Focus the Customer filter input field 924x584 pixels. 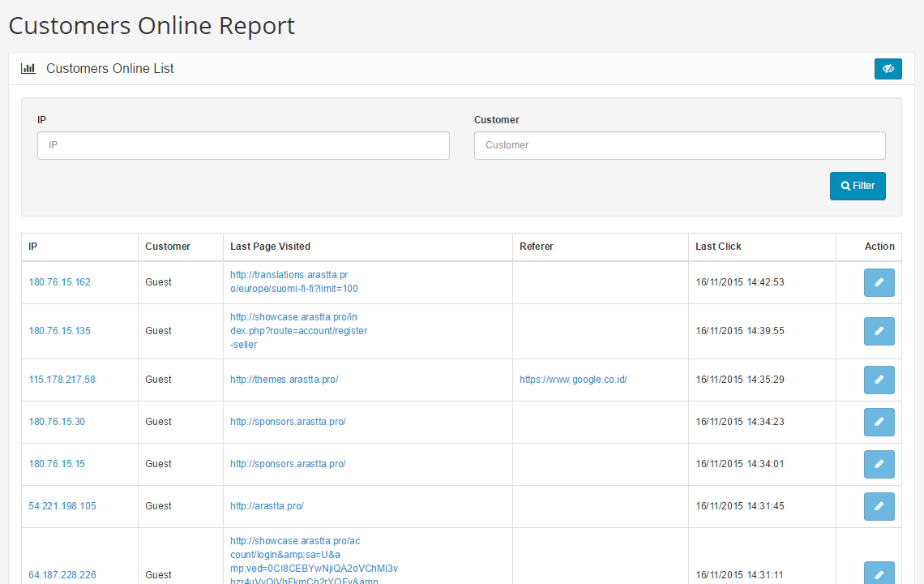679,145
